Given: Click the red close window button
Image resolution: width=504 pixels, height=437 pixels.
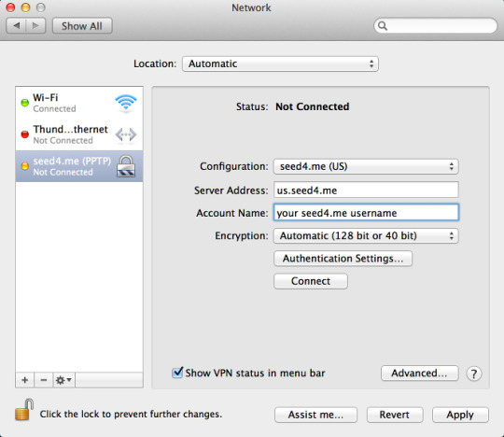Looking at the screenshot, I should pos(10,7).
